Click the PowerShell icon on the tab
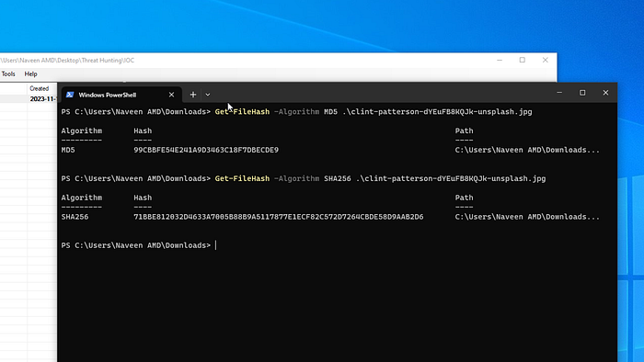Viewport: 644px width, 362px height. 70,95
